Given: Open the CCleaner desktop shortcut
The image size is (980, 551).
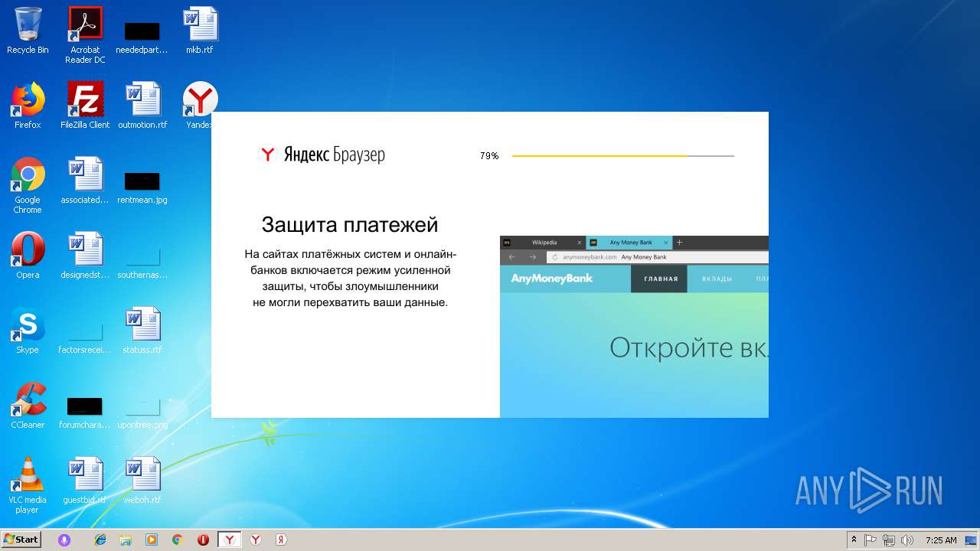Looking at the screenshot, I should 28,406.
